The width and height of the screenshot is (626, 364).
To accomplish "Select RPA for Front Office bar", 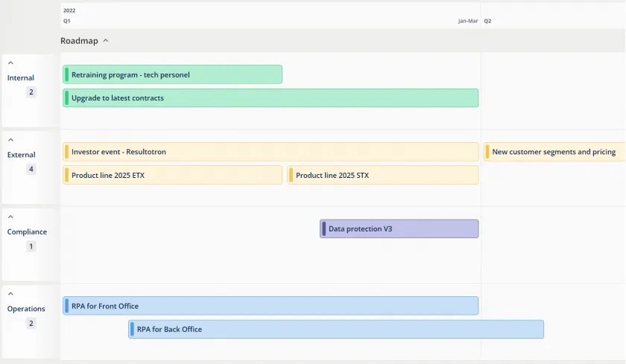I will pyautogui.click(x=271, y=306).
